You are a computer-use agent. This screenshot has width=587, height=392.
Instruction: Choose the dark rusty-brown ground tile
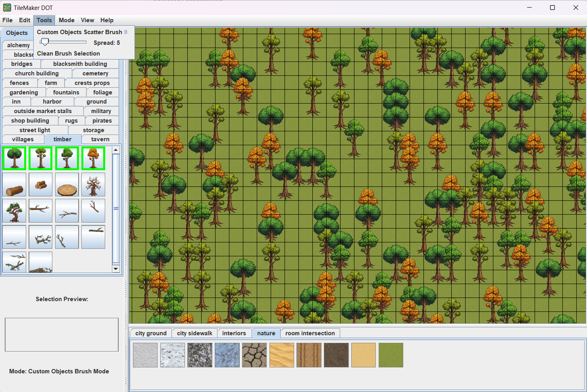[x=336, y=355]
